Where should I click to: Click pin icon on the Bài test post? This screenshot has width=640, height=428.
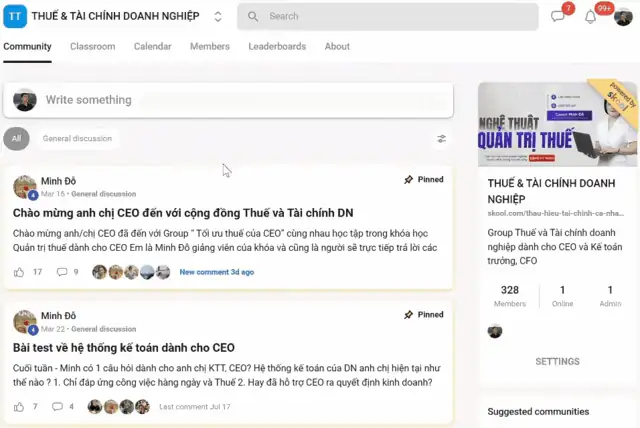tap(408, 315)
